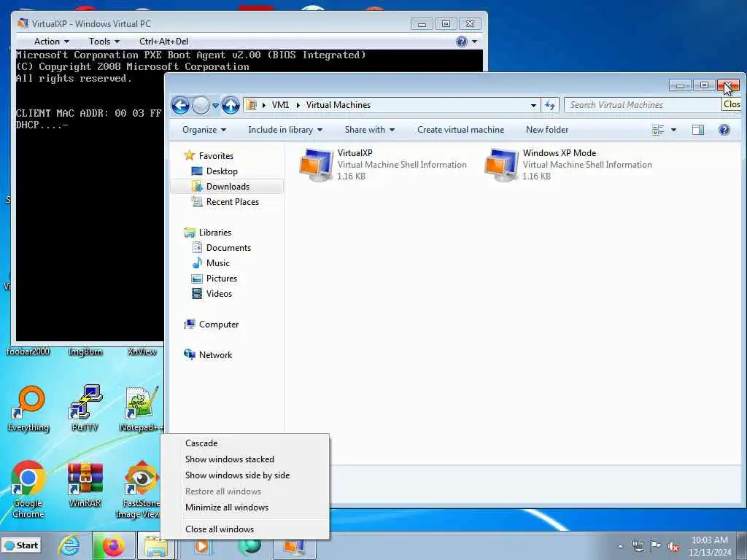The width and height of the screenshot is (747, 560).
Task: Click the Everything desktop shortcut
Action: 28,408
